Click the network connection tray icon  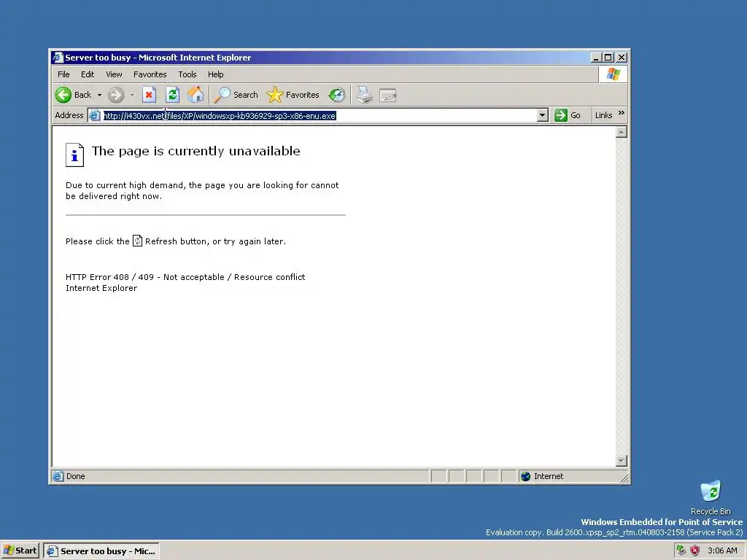pos(681,551)
